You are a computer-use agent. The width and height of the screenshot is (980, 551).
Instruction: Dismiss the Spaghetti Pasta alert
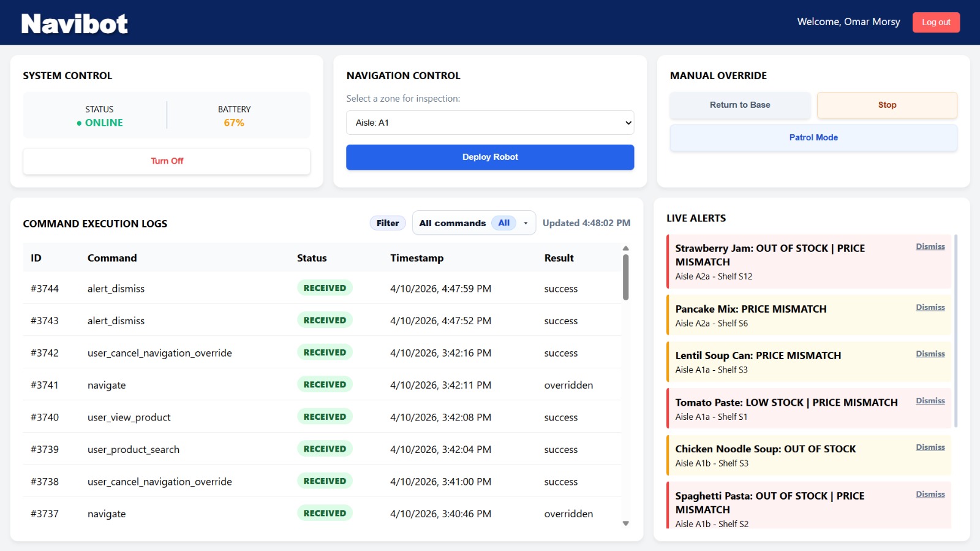point(930,494)
